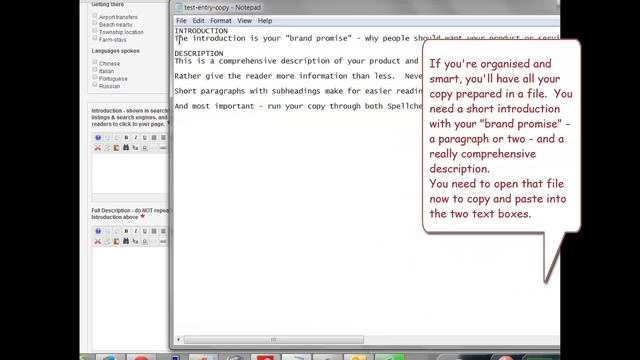This screenshot has height=360, width=640.
Task: Click the line starting "Rather give the reader"
Action: tap(298, 76)
